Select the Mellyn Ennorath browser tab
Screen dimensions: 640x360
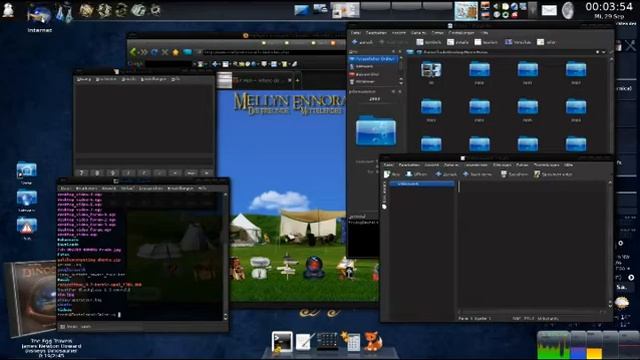262,80
